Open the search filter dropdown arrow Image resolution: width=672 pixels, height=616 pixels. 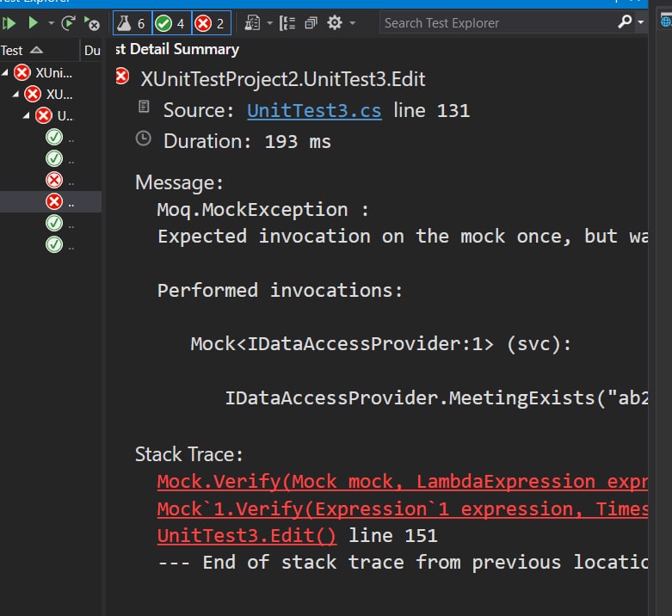point(641,22)
